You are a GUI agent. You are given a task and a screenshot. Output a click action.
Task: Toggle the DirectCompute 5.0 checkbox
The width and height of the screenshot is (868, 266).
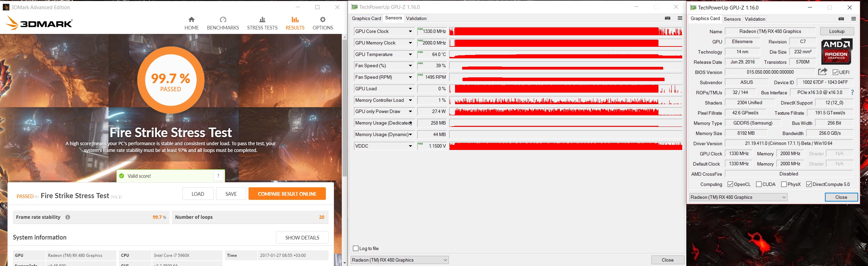click(x=809, y=184)
